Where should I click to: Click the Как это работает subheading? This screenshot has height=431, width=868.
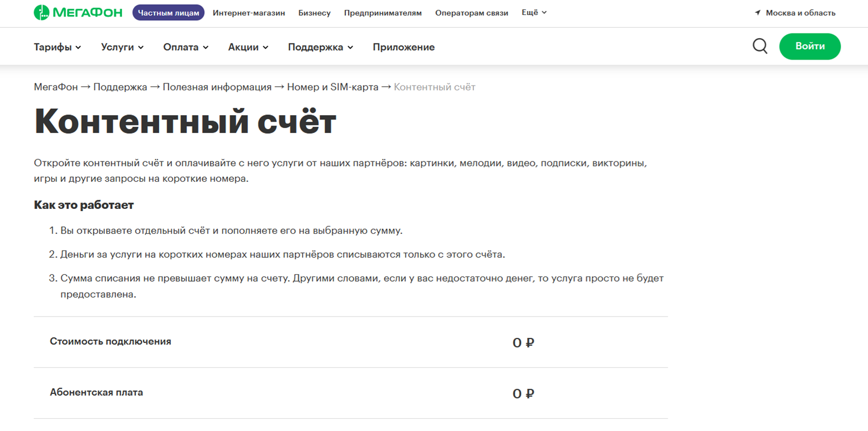(x=84, y=205)
